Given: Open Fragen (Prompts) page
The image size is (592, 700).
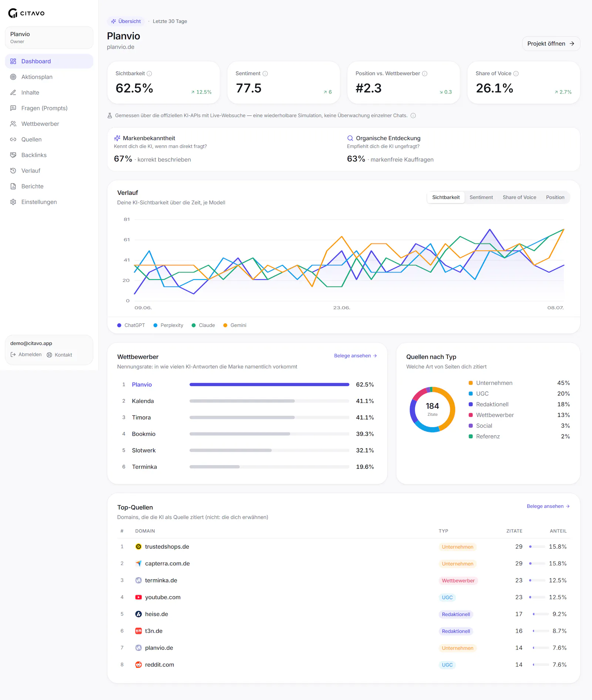Looking at the screenshot, I should 49,108.
